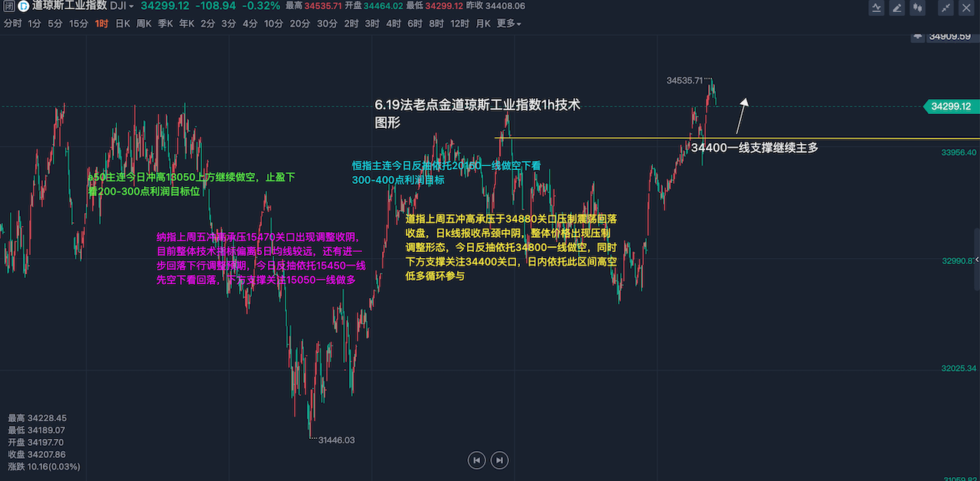980x481 pixels.
Task: Open the 更多 timeframe dropdown
Action: tap(509, 24)
